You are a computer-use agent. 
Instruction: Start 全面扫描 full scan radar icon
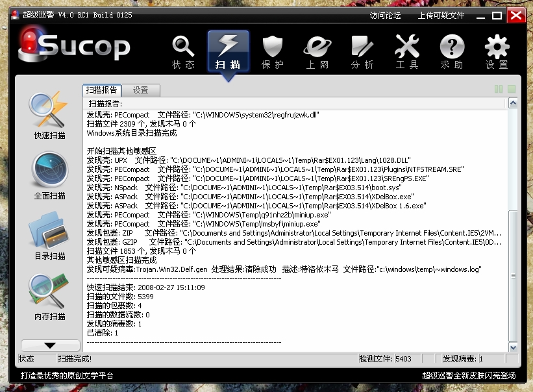pos(49,176)
